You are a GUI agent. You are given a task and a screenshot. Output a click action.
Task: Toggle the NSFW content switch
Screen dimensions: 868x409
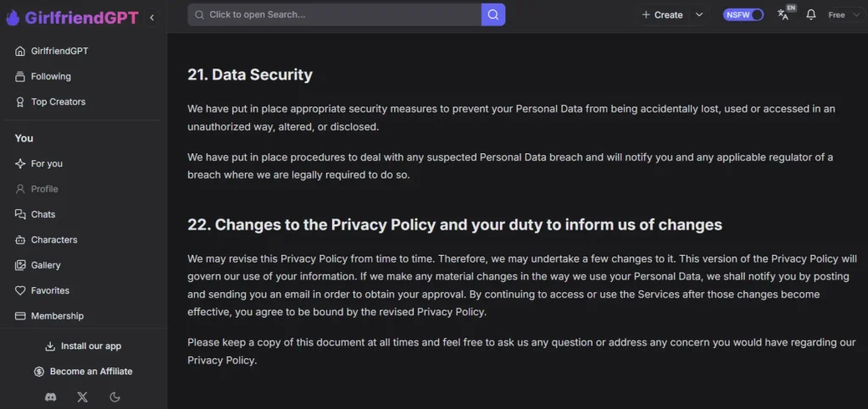pyautogui.click(x=743, y=14)
